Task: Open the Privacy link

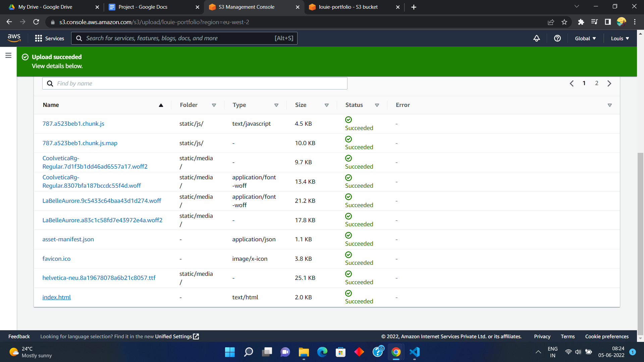Action: pos(542,337)
